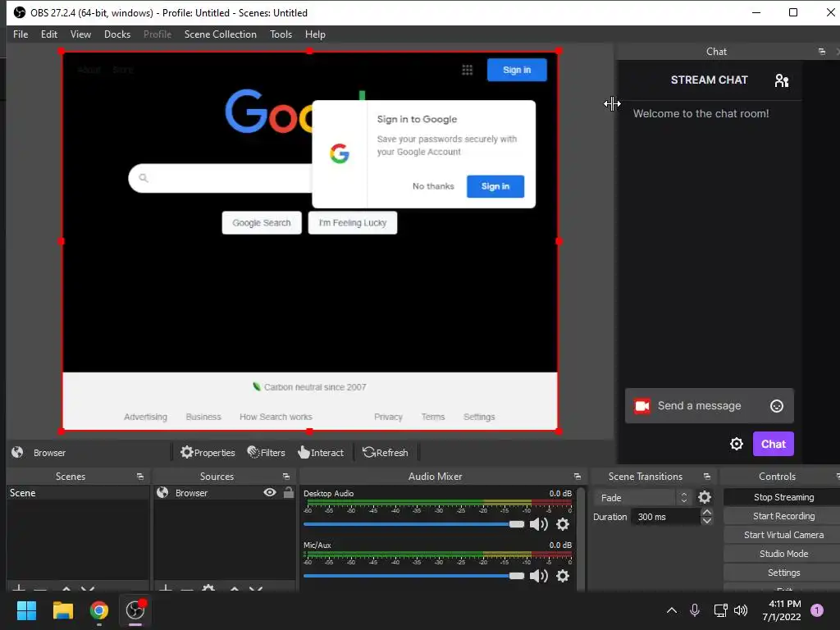Screen dimensions: 840x630
Task: Open Browser source Properties
Action: pos(208,453)
